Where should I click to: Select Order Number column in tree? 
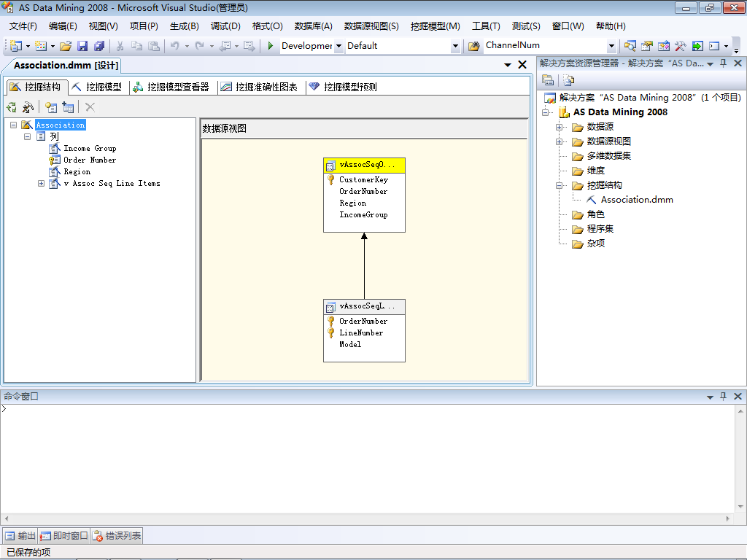[x=90, y=160]
